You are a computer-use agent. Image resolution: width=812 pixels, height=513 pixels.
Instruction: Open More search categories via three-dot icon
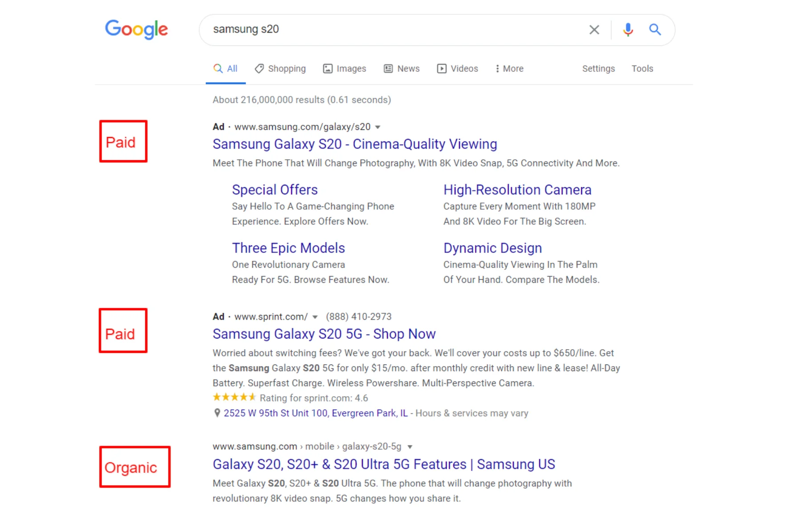[497, 68]
